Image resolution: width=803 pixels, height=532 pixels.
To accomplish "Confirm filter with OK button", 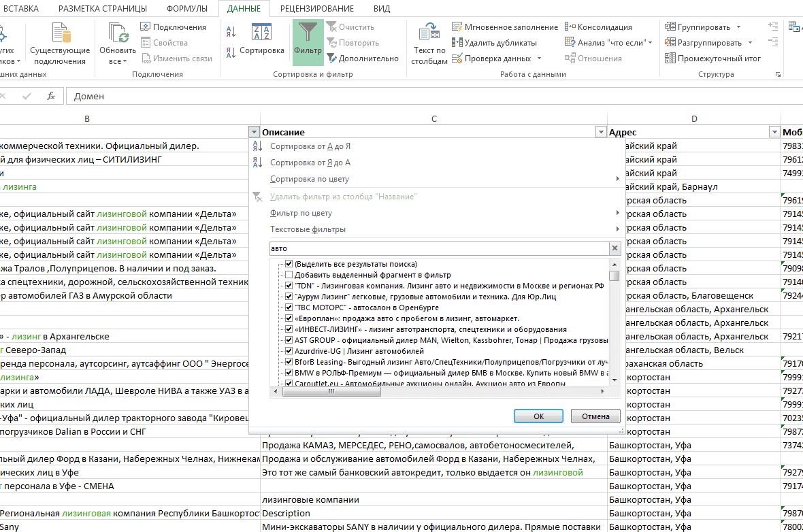I will coord(538,416).
